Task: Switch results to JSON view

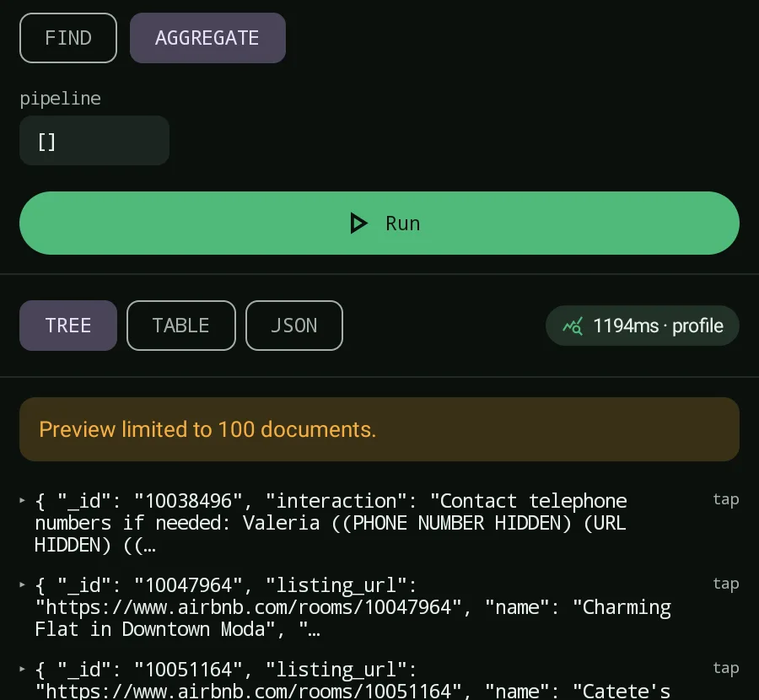Action: (294, 326)
